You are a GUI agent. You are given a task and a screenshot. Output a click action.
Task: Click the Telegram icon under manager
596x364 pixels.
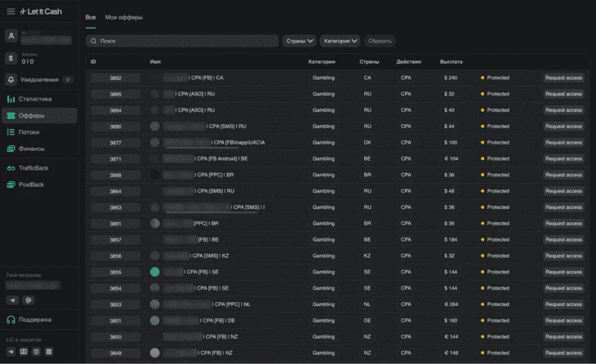[x=11, y=300]
